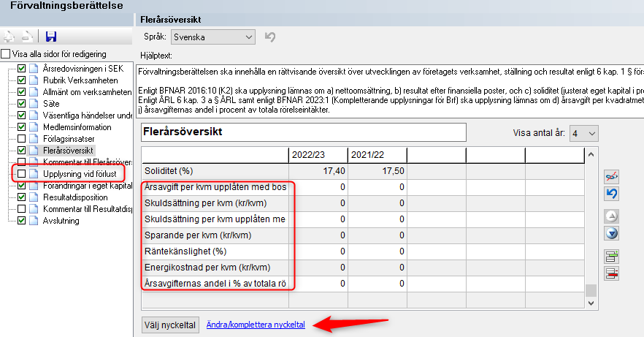644x337 pixels.
Task: Select Upplysning vid förlust tree item
Action: coord(80,174)
